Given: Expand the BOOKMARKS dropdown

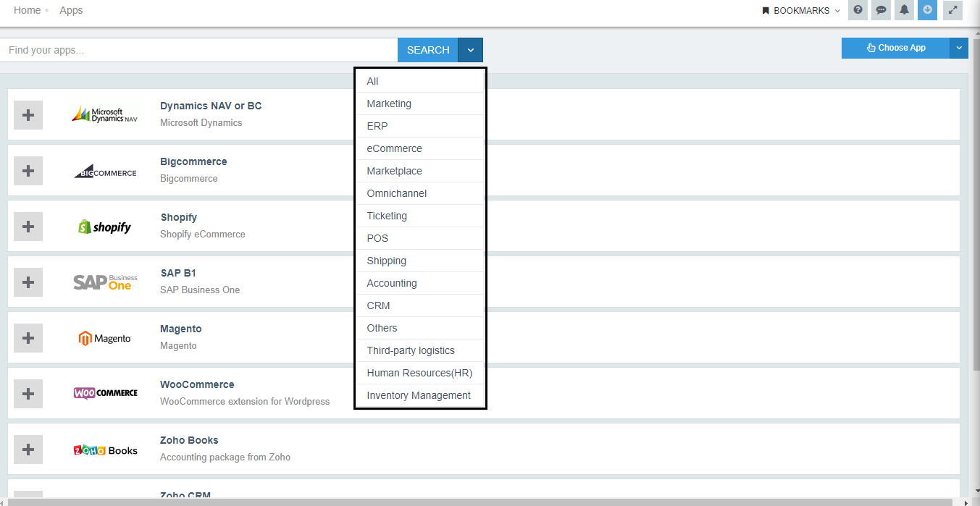Looking at the screenshot, I should (799, 10).
